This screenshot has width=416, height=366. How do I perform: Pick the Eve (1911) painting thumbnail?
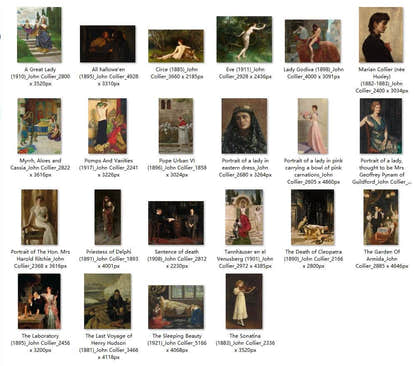point(244,39)
